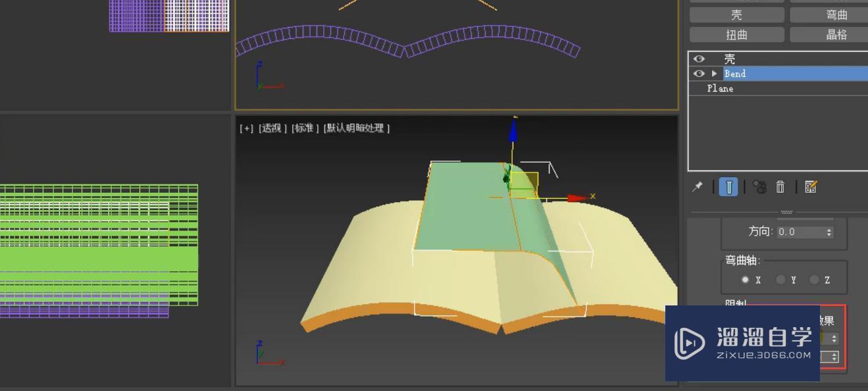Select the Plane base object in stack
868x391 pixels.
[x=720, y=88]
